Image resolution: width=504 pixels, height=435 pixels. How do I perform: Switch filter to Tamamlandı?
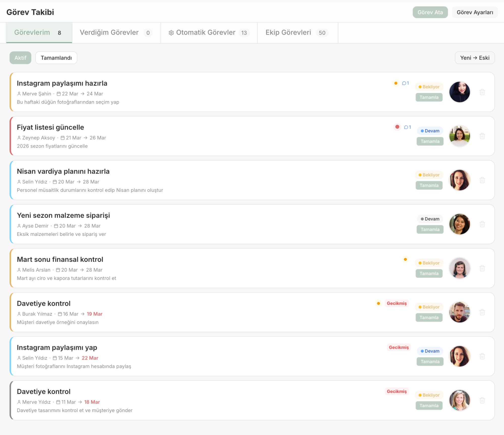[56, 58]
